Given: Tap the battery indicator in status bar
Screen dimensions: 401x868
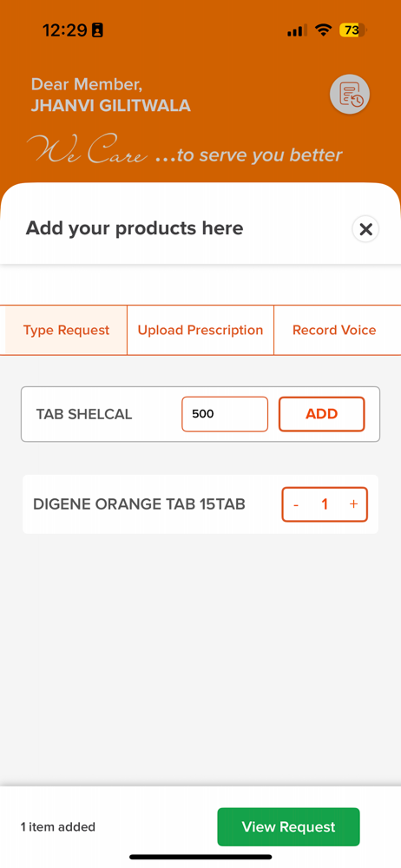Looking at the screenshot, I should click(353, 30).
